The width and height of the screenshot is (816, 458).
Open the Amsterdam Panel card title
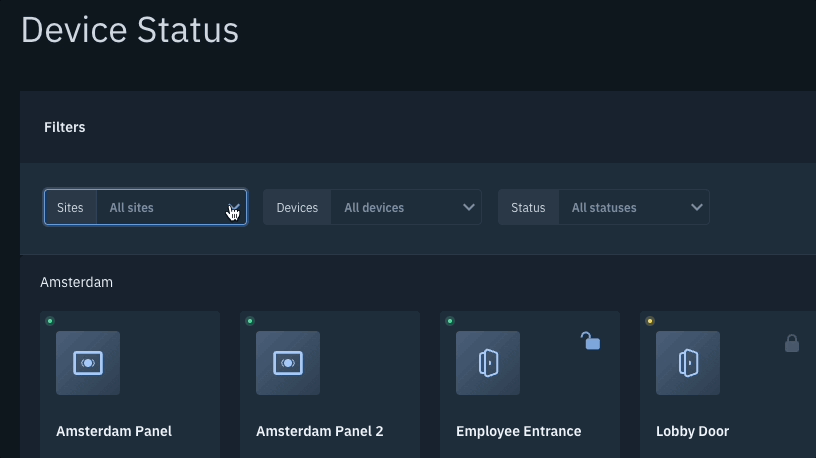tap(114, 431)
